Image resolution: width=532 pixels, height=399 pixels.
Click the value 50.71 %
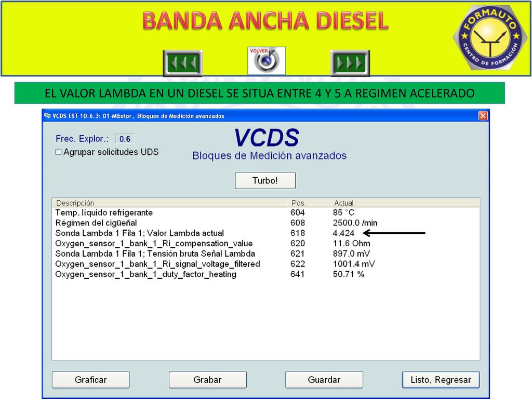pyautogui.click(x=349, y=274)
